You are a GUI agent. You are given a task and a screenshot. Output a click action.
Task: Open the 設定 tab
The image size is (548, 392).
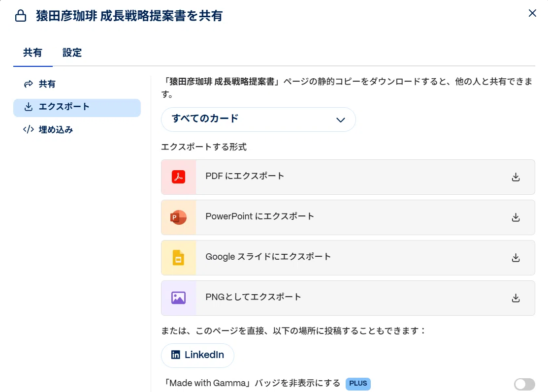pyautogui.click(x=72, y=53)
